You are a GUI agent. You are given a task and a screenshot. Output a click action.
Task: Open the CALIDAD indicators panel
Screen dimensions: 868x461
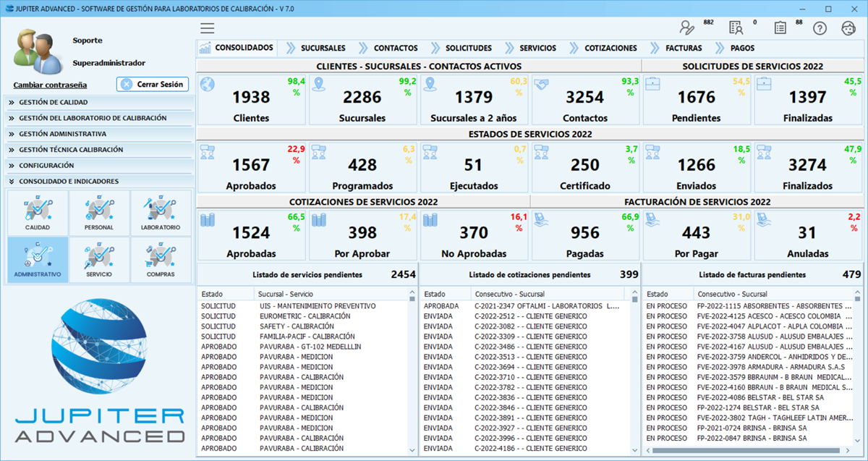point(37,211)
